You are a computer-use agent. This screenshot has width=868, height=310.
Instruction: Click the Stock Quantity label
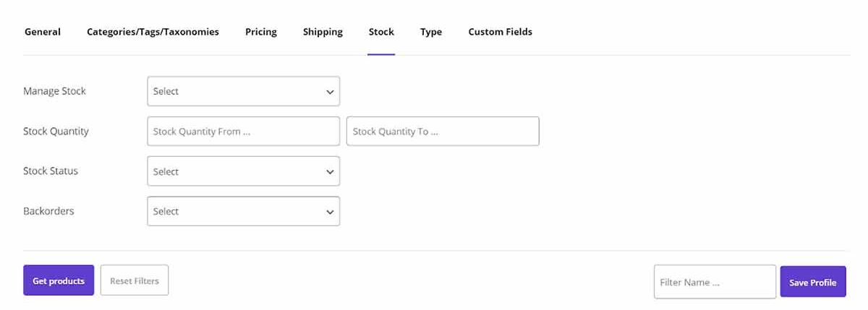coord(56,132)
